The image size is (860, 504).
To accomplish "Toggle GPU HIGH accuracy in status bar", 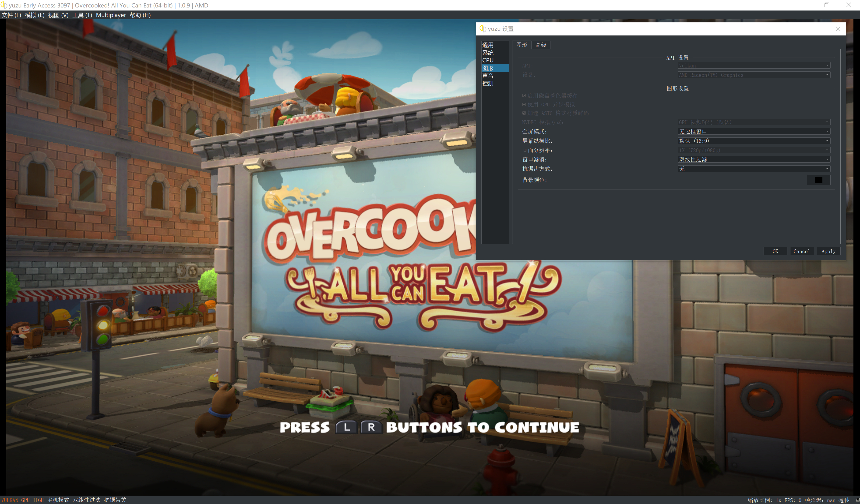I will pyautogui.click(x=32, y=500).
